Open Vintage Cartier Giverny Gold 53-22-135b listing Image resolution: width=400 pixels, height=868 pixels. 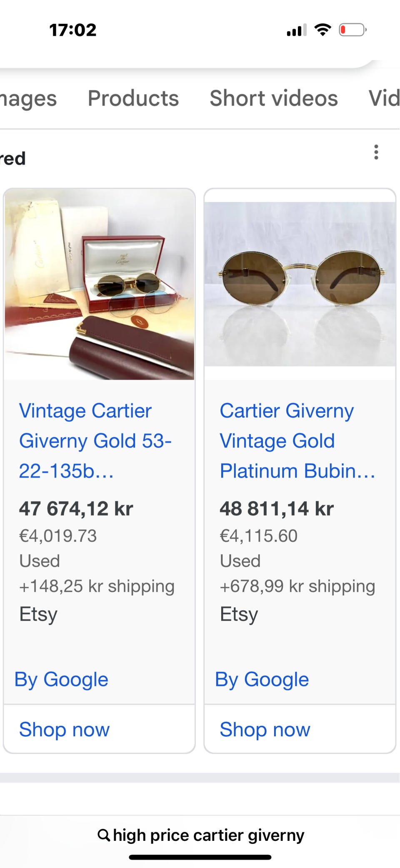coord(95,441)
